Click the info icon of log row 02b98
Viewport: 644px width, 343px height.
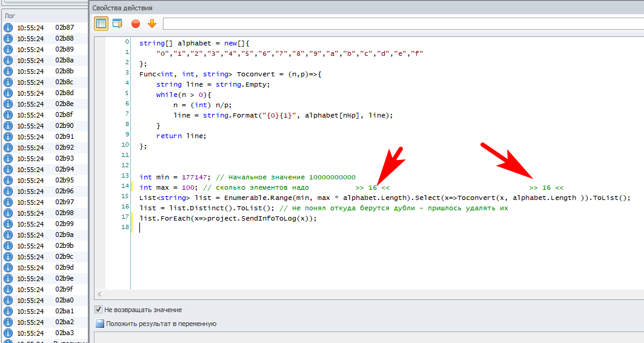[x=8, y=213]
